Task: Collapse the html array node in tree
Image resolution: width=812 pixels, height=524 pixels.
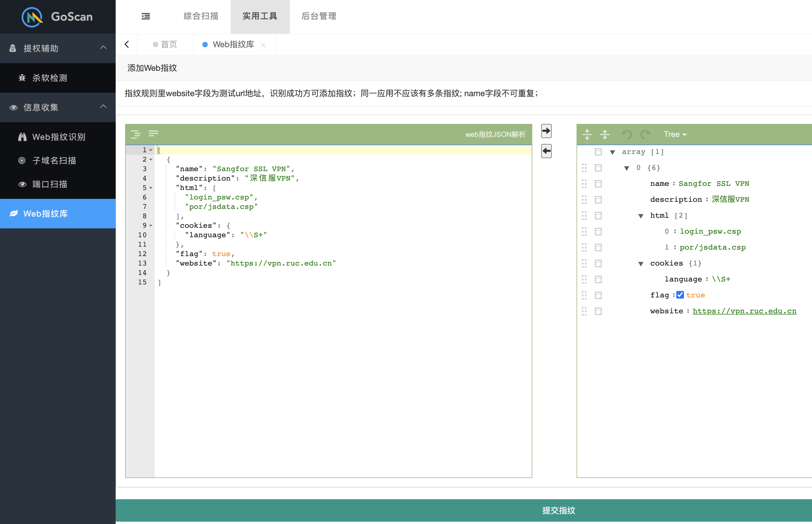Action: [641, 216]
